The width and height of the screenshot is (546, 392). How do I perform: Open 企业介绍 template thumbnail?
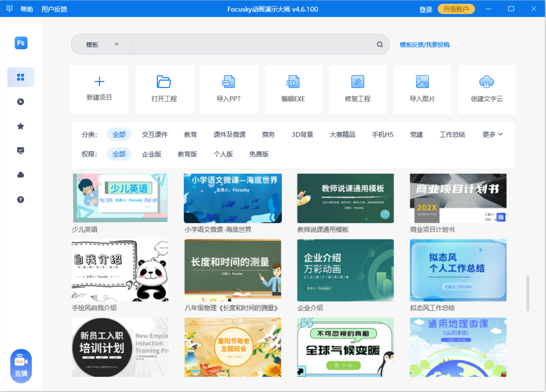pyautogui.click(x=345, y=270)
